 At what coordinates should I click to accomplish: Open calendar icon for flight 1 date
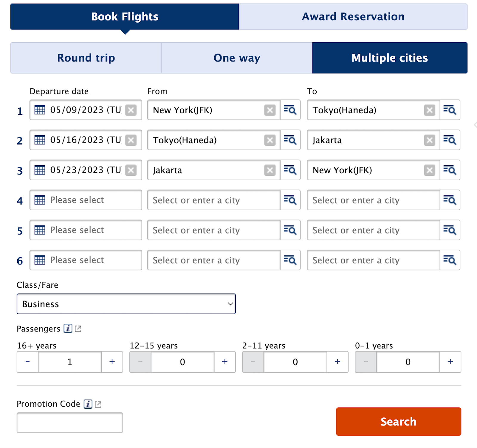pos(40,110)
